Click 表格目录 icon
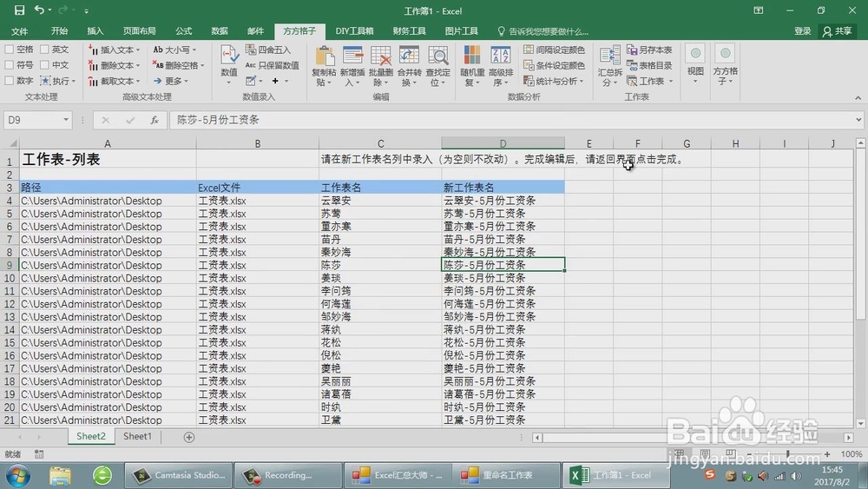The height and width of the screenshot is (489, 868). [632, 65]
